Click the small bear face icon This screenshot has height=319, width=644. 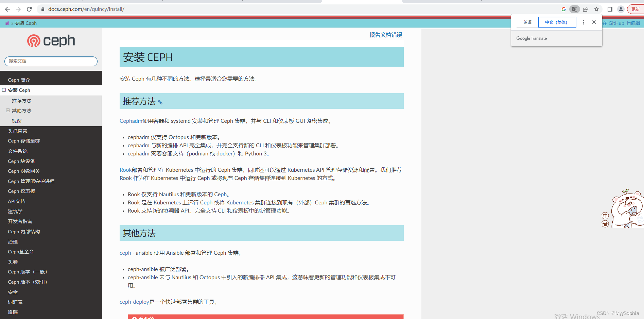605,224
